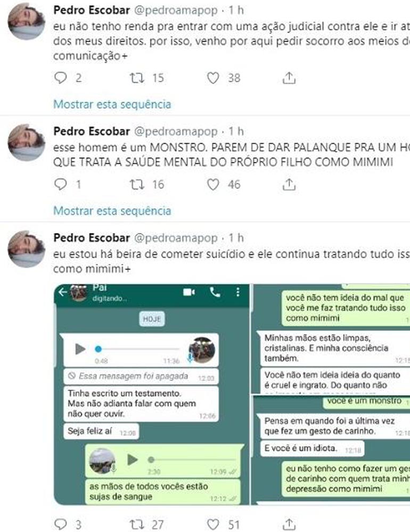Retweet the tweet with 15 retweets
The width and height of the screenshot is (410, 532).
137,78
